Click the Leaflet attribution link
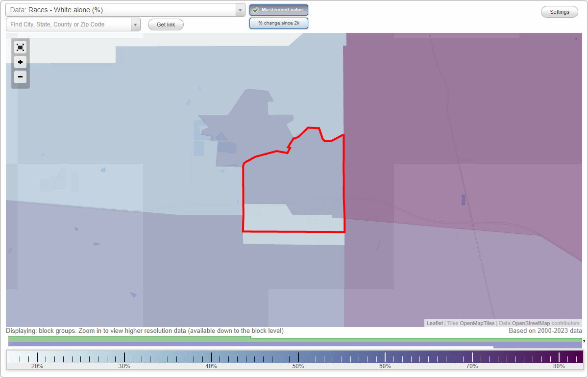The height and width of the screenshot is (378, 588). pyautogui.click(x=434, y=323)
